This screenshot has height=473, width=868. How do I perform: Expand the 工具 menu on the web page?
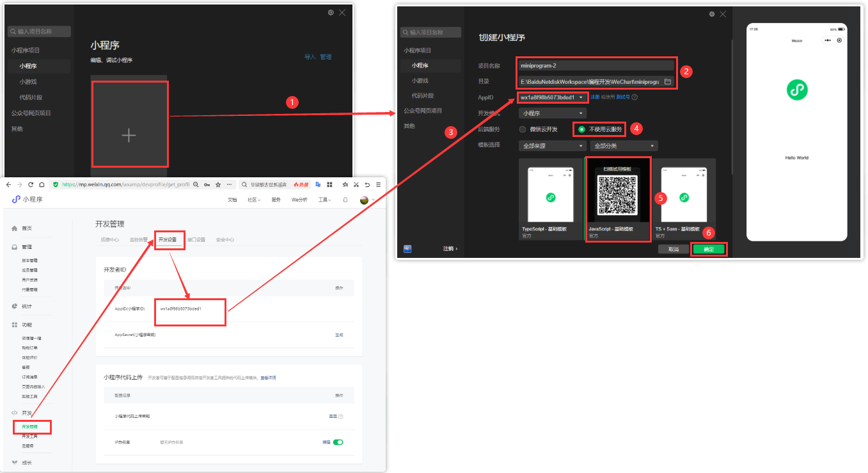click(324, 200)
